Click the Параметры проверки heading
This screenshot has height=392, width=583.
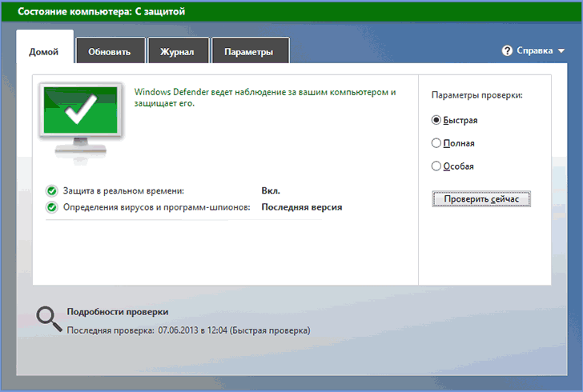tap(477, 95)
